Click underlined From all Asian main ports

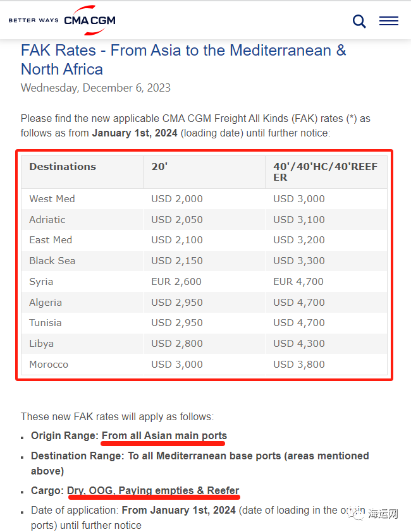164,435
